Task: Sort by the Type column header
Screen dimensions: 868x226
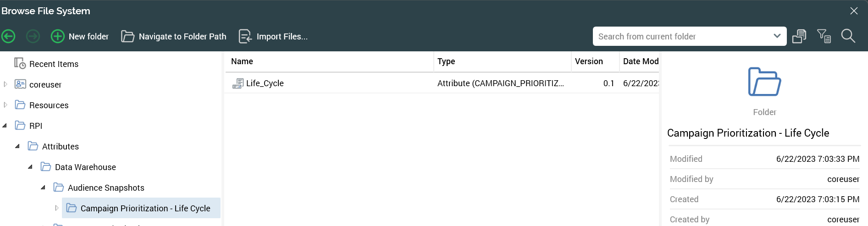Action: [446, 61]
